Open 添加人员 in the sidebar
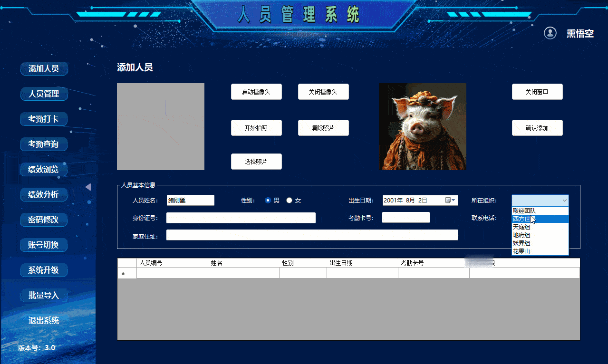Screen dimensions: 608x364 (44, 68)
